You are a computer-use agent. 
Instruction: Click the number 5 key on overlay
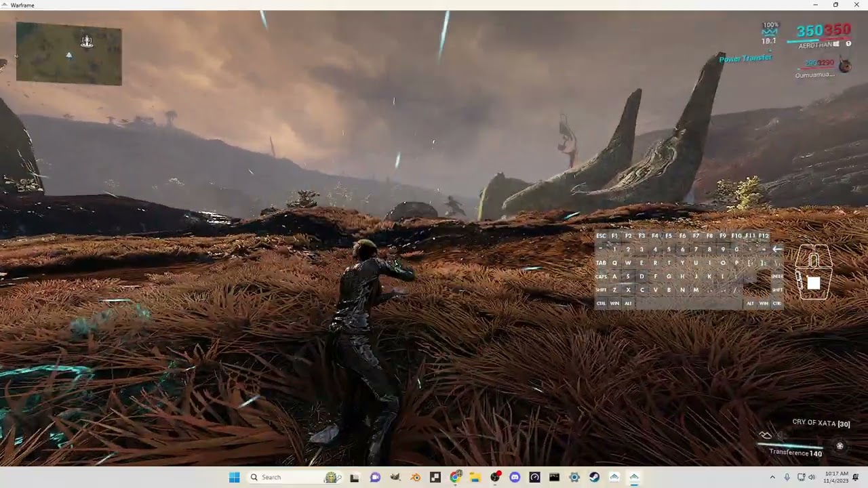[x=669, y=249]
